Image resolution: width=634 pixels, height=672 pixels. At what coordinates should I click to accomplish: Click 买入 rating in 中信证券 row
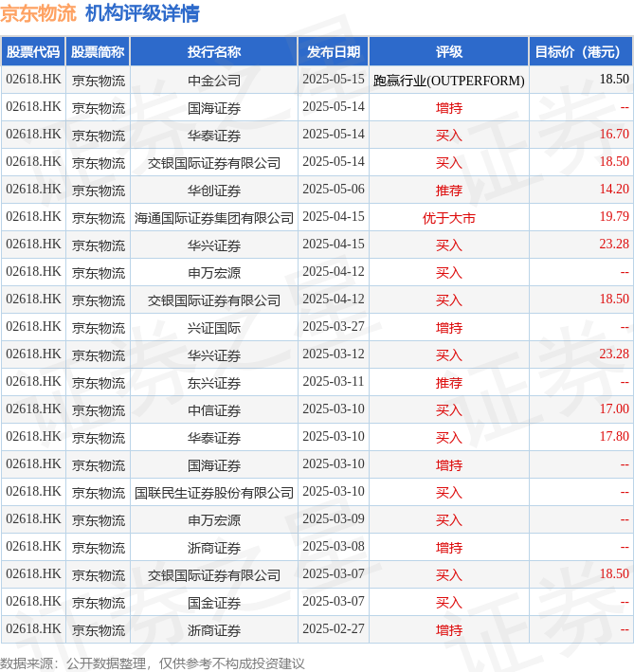449,410
